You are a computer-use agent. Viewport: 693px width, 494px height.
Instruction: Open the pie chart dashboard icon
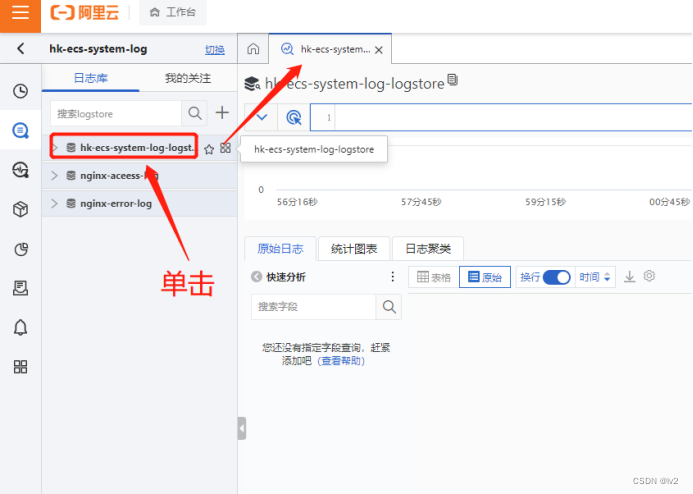click(20, 249)
